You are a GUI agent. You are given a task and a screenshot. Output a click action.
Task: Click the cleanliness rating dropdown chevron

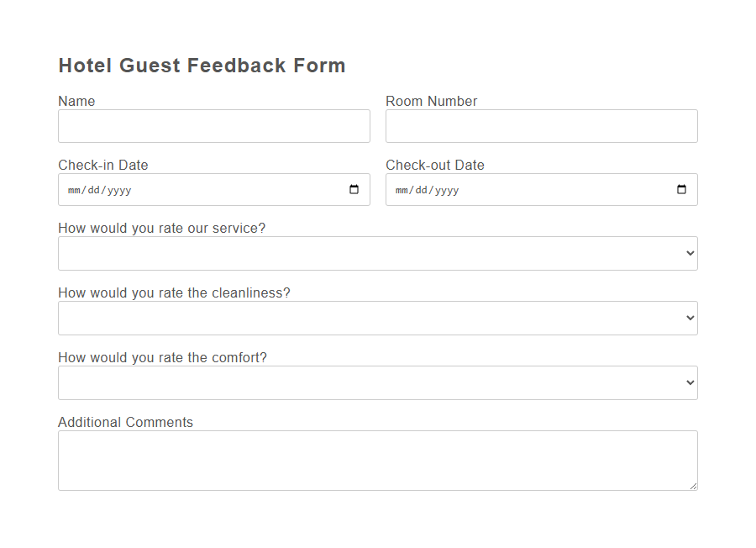point(689,318)
